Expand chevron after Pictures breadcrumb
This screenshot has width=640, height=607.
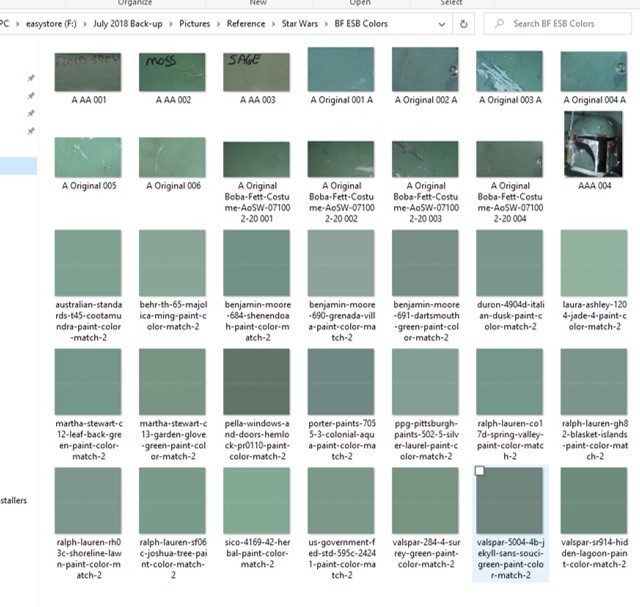pos(218,24)
